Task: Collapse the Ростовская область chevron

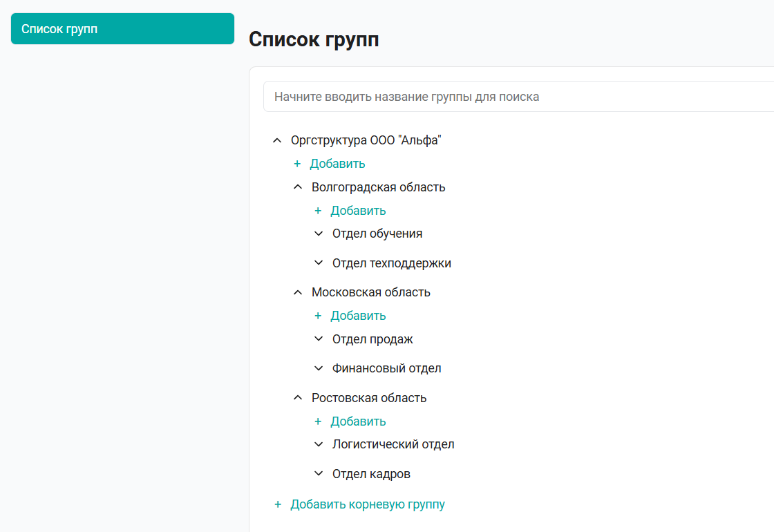Action: [x=298, y=398]
